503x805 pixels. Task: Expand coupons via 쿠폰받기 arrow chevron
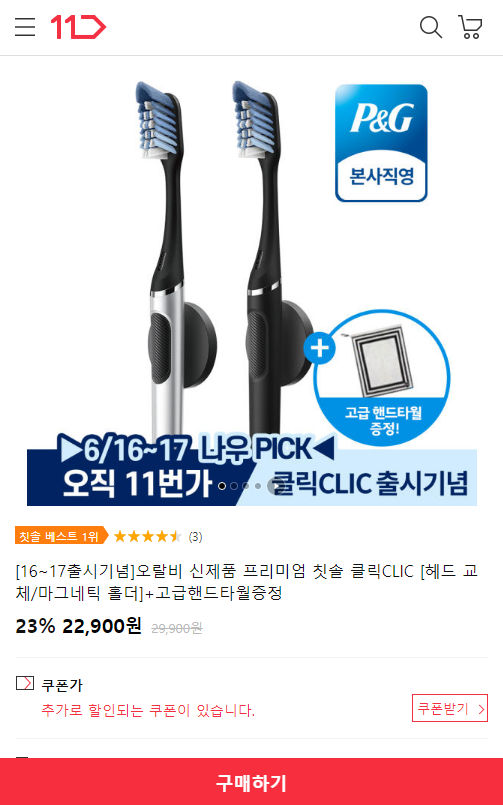click(481, 709)
